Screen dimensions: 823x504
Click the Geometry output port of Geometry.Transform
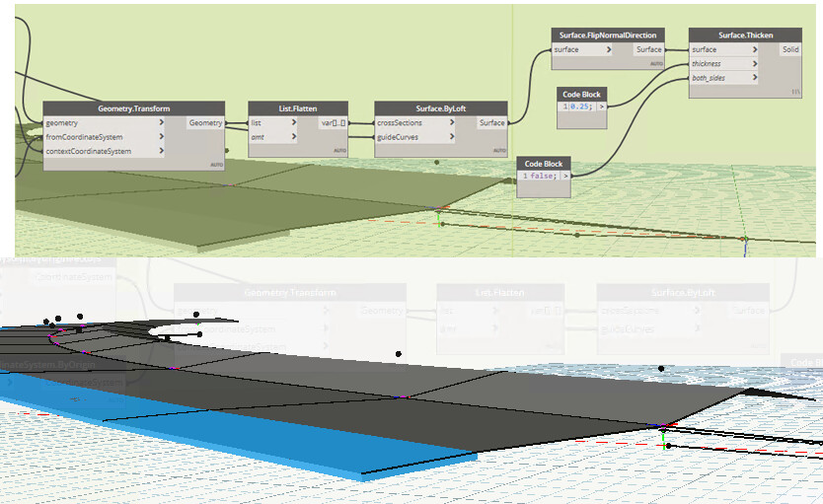coord(205,122)
